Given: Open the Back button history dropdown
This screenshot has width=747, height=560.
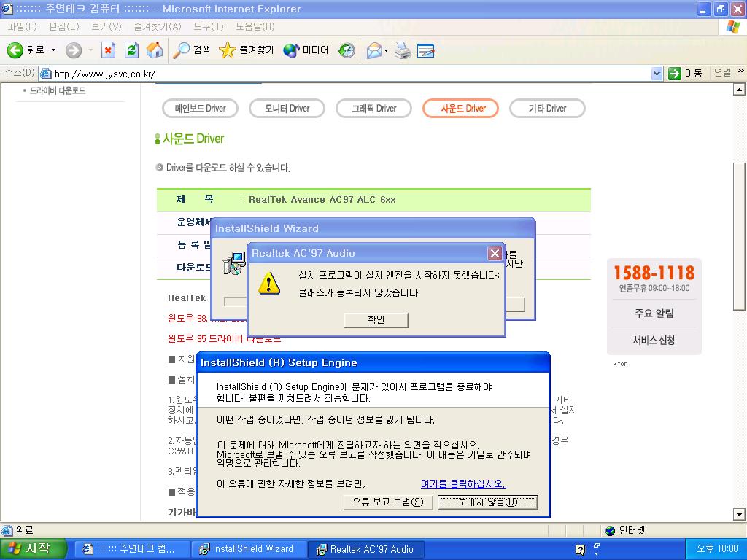Looking at the screenshot, I should (x=54, y=50).
